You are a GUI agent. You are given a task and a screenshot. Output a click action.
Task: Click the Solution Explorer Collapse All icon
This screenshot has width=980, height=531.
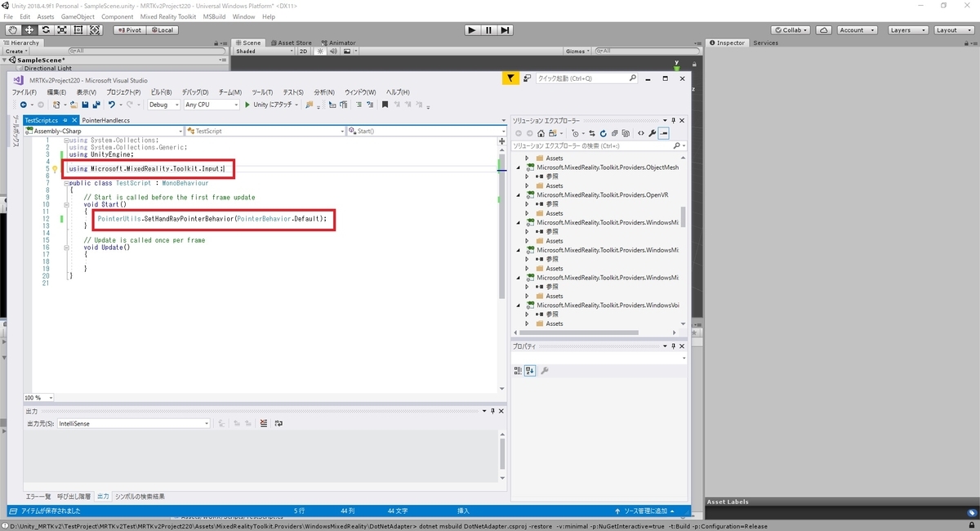click(615, 133)
